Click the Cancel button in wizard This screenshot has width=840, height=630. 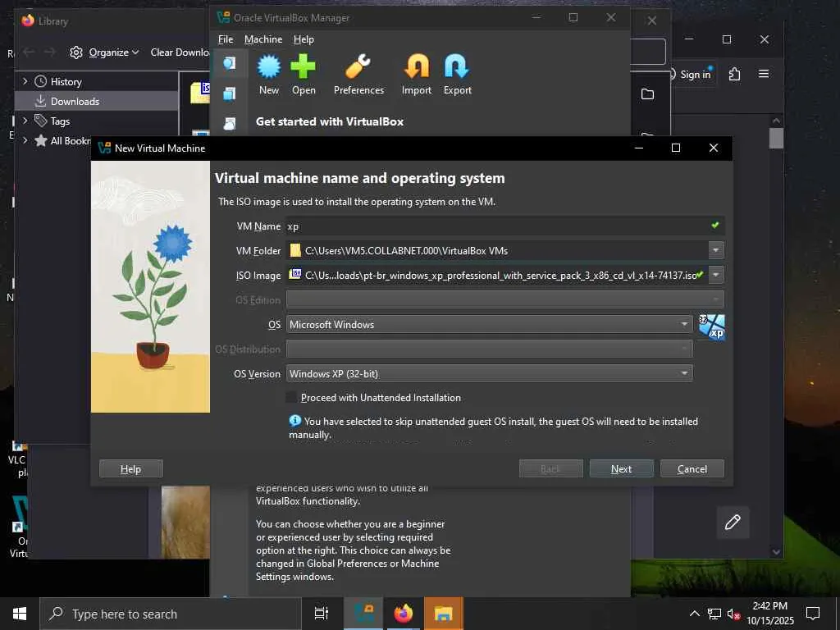click(x=692, y=468)
